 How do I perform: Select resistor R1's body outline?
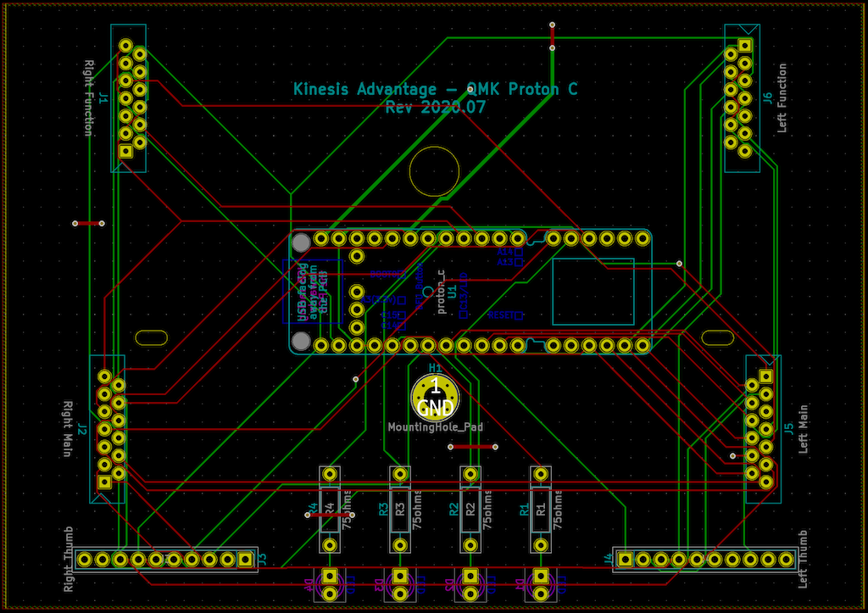541,510
